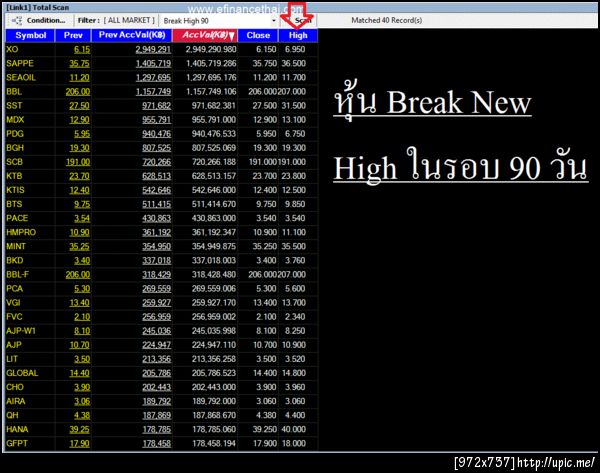Click SST High value 31.500
Viewport: 600px width, 473px height.
pos(293,106)
